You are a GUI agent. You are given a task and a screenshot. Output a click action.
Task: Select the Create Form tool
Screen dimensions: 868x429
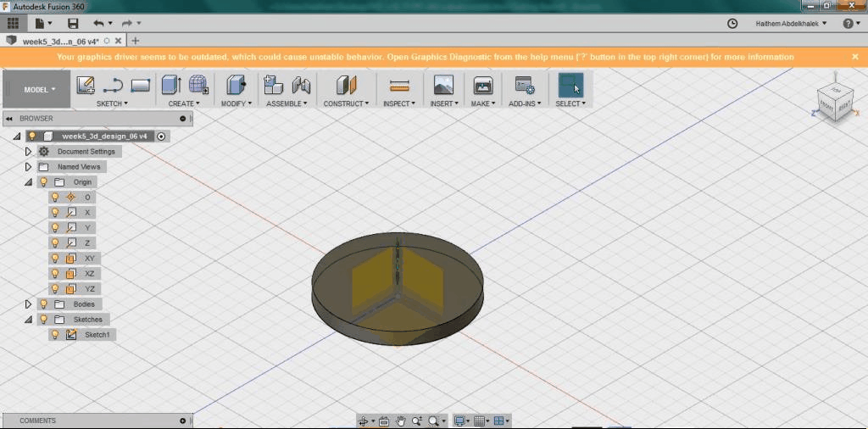pyautogui.click(x=198, y=86)
